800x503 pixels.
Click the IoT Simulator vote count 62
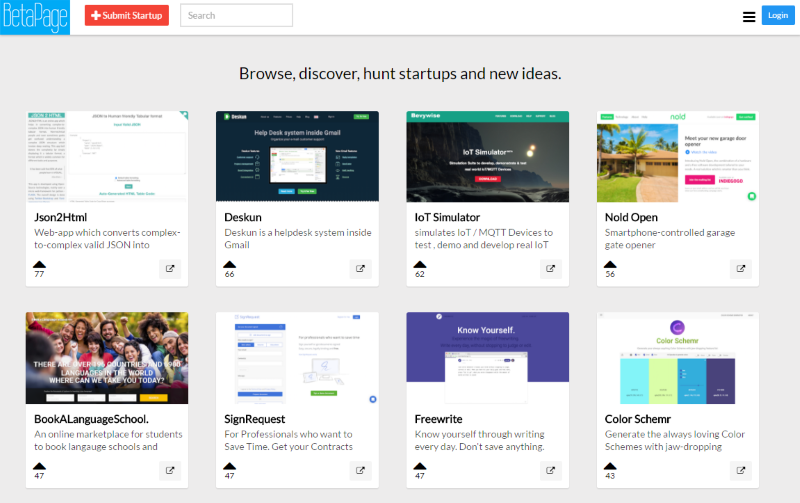(420, 274)
